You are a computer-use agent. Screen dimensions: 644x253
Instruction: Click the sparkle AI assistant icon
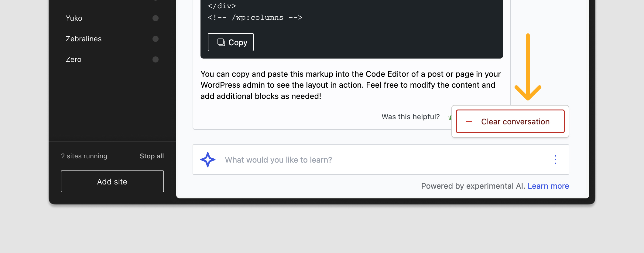(208, 160)
